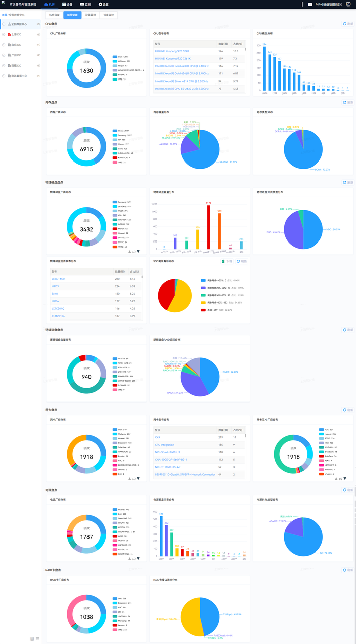Switch to the 部件管理 tab
Image resolution: width=356 pixels, height=644 pixels.
click(72, 15)
